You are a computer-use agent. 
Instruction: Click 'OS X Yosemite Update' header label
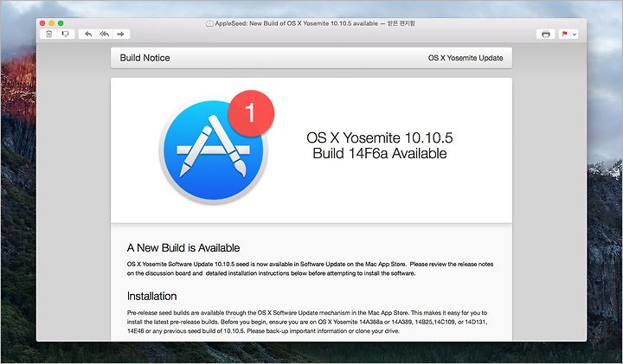pyautogui.click(x=466, y=58)
